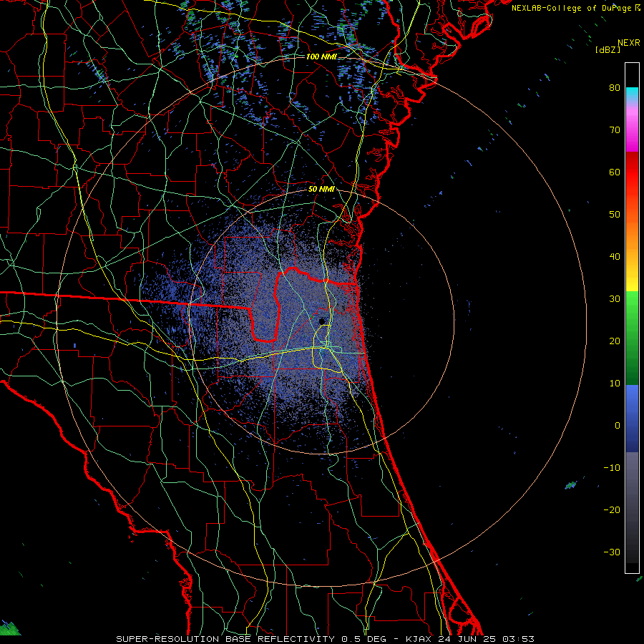The width and height of the screenshot is (644, 644).
Task: Select the 100 NMI range ring label
Action: [x=321, y=57]
